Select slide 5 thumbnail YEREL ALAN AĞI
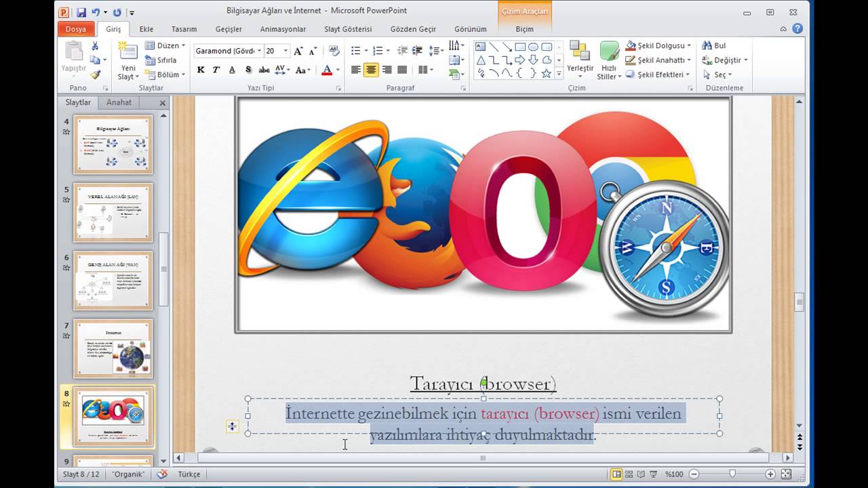Screen dimensions: 868x488 [x=113, y=212]
